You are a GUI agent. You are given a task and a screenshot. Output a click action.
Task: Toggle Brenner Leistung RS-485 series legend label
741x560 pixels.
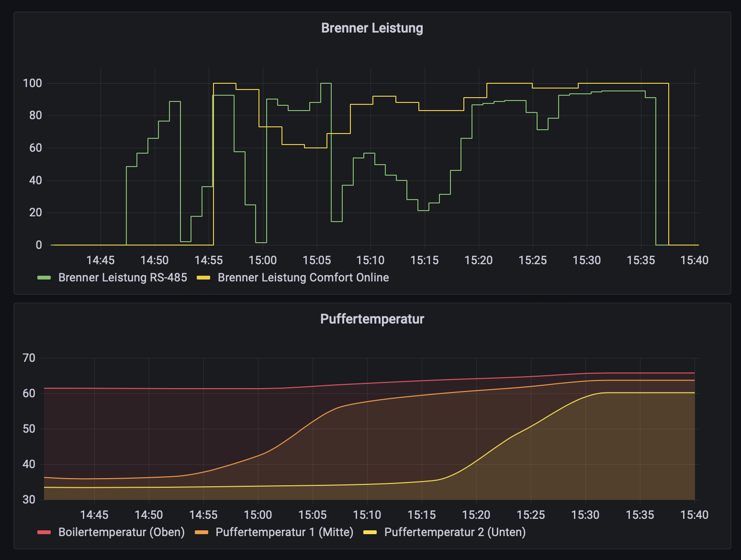[123, 278]
